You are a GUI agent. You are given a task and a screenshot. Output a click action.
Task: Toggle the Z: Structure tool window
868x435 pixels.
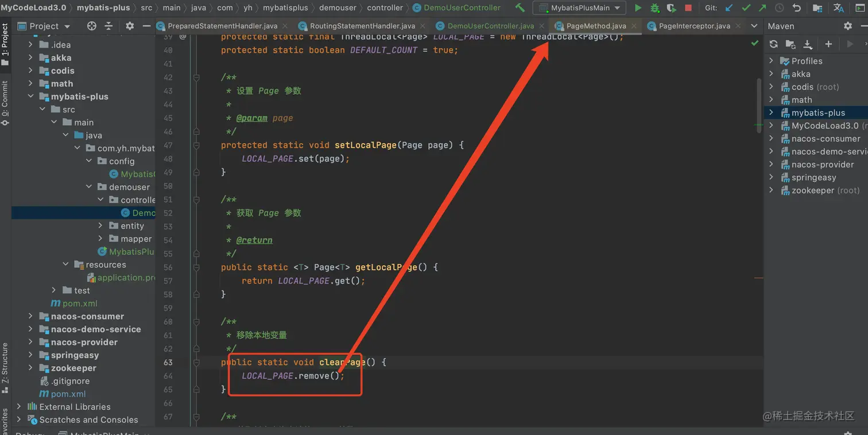coord(5,368)
